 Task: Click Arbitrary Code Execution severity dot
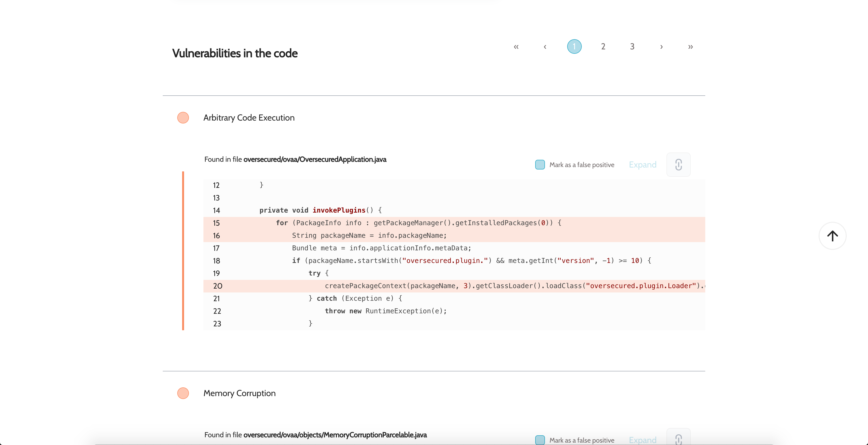coord(183,118)
